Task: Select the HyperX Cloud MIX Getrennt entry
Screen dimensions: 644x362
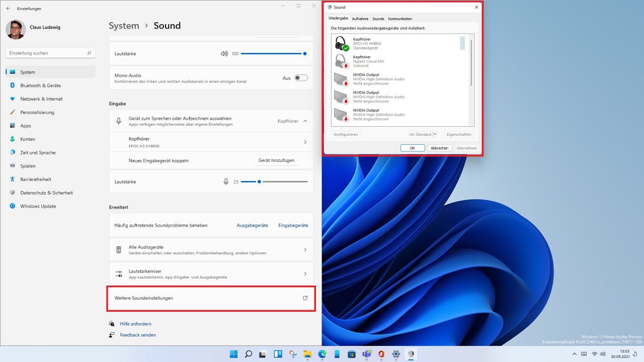Action: [x=400, y=61]
